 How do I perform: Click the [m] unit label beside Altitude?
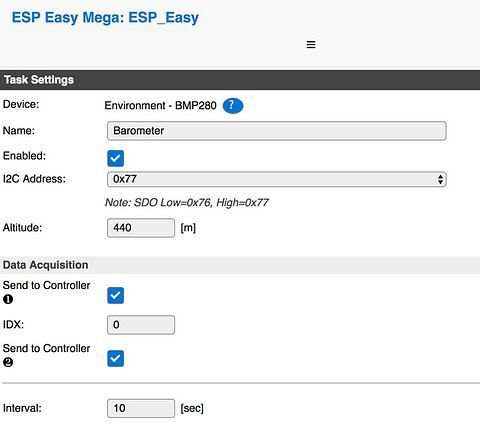(x=188, y=228)
